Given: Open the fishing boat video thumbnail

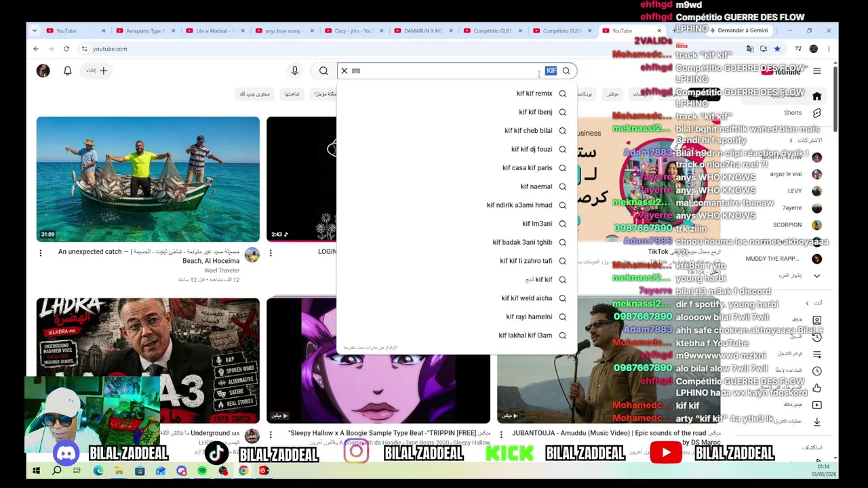Looking at the screenshot, I should [x=148, y=179].
